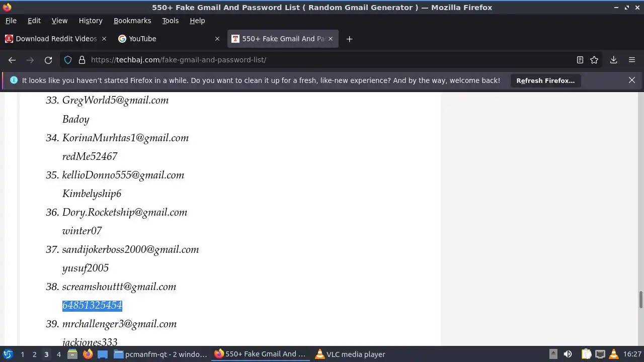Click the kellioDonno555@gmail.com entry

123,175
